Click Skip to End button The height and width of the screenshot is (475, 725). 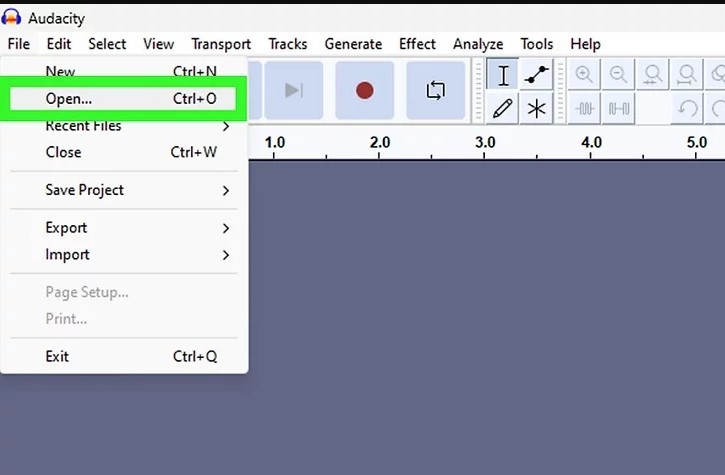click(x=293, y=90)
